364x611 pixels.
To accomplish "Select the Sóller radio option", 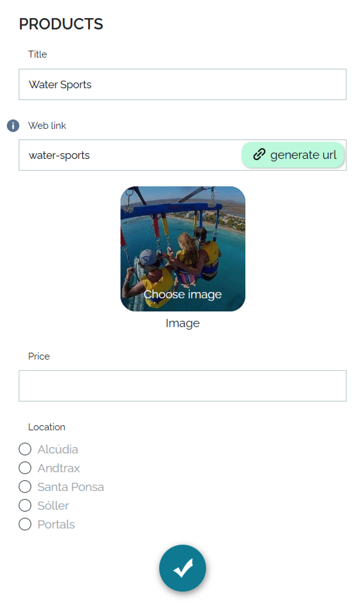I will coord(25,505).
